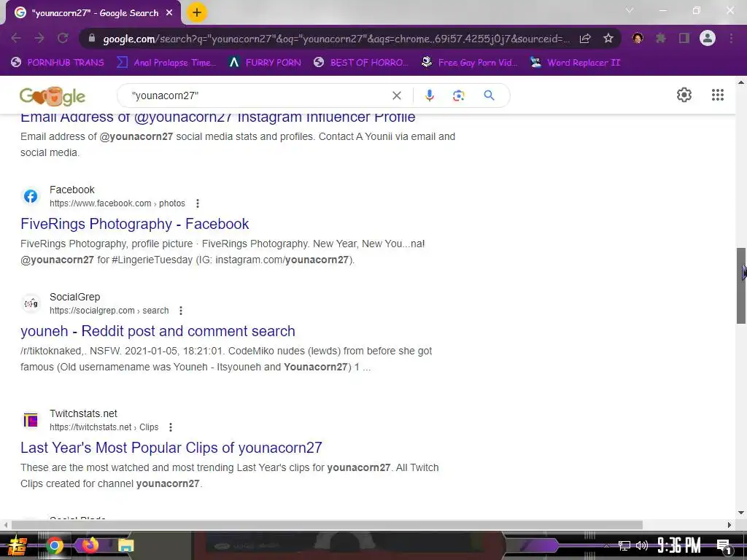Click horizontal scroll right arrow
Image resolution: width=747 pixels, height=560 pixels.
tap(729, 525)
